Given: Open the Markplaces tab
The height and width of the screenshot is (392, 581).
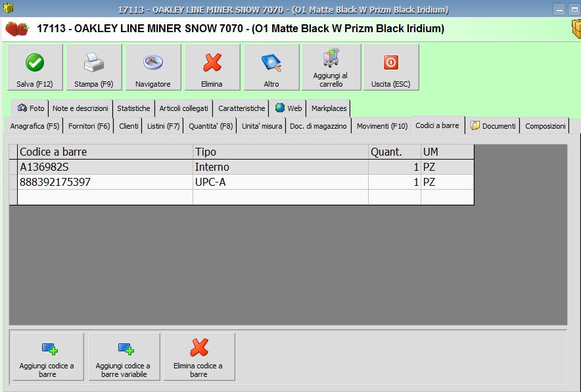Looking at the screenshot, I should click(329, 108).
